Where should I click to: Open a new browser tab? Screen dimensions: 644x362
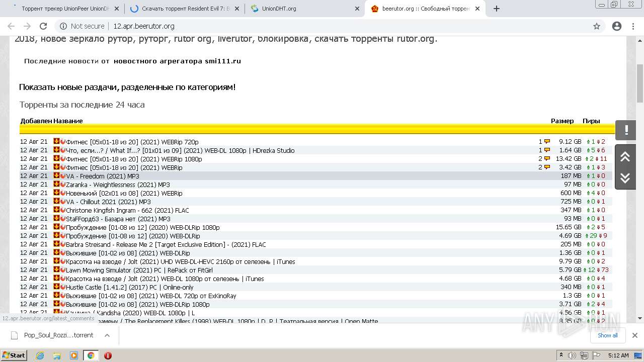[497, 9]
